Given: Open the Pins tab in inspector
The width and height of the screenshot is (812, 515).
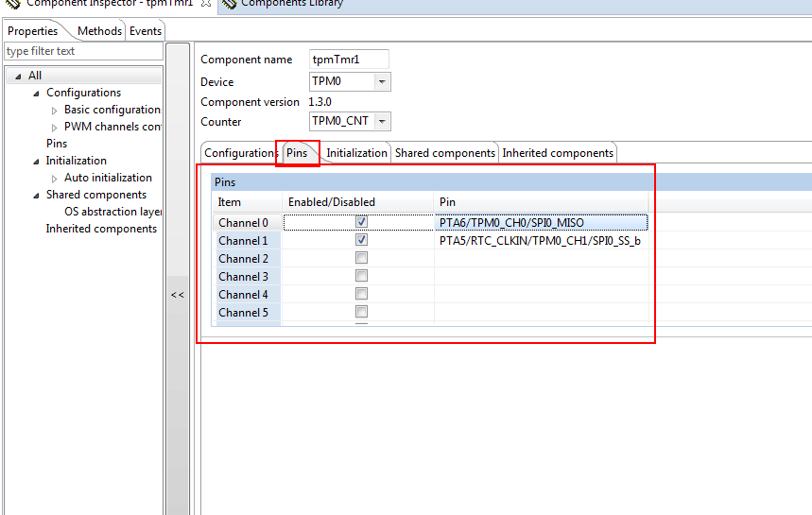Looking at the screenshot, I should pyautogui.click(x=297, y=153).
